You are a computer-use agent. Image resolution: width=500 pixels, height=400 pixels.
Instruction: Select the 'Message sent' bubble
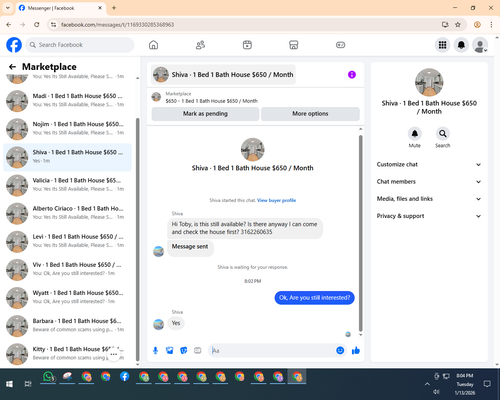pos(190,247)
